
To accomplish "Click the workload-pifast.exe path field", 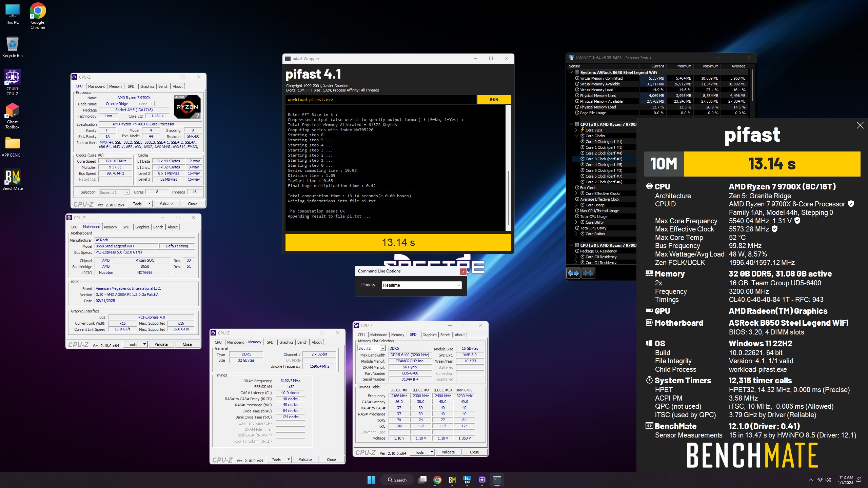I will pos(380,100).
